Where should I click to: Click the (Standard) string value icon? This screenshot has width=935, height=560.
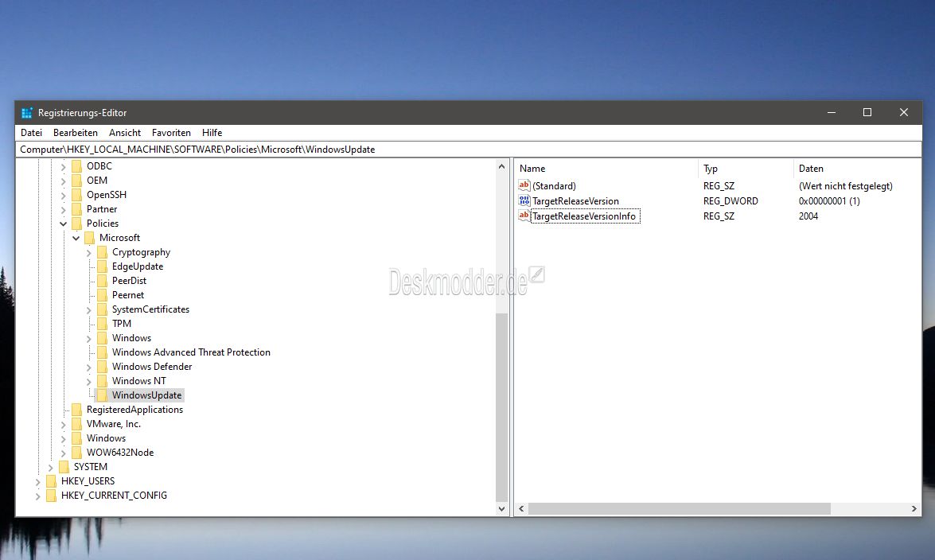point(524,185)
